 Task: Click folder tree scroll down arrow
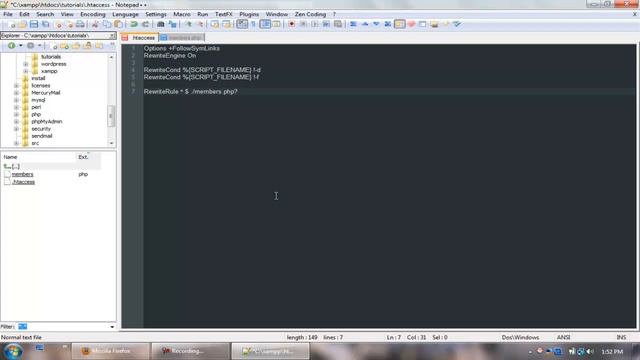click(x=111, y=143)
